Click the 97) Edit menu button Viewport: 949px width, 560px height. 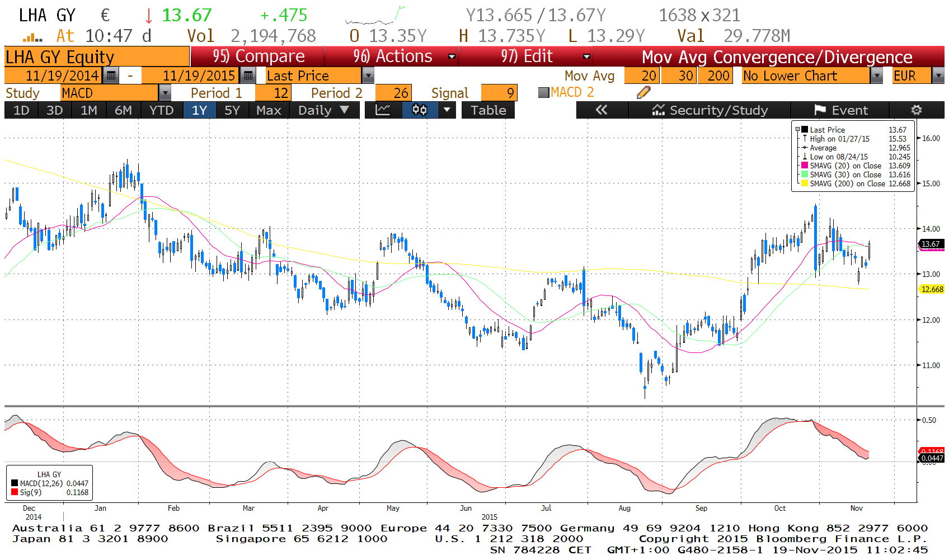pos(527,57)
